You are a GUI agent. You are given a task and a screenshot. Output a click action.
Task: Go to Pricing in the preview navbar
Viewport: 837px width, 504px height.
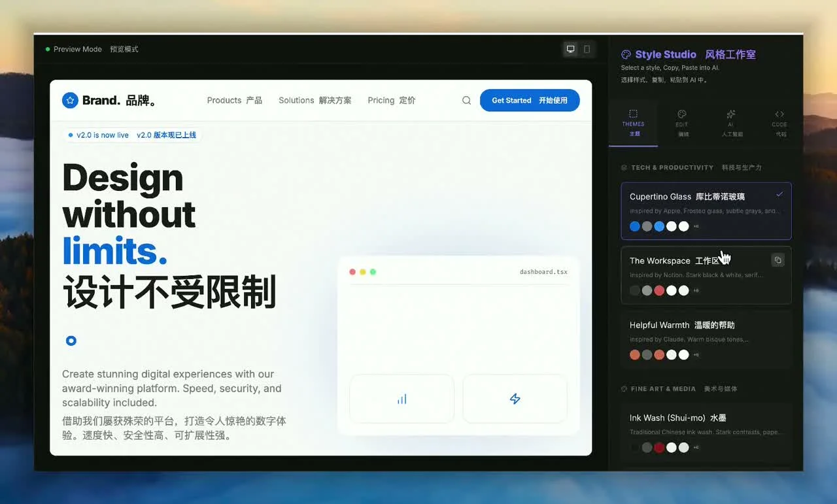(392, 100)
